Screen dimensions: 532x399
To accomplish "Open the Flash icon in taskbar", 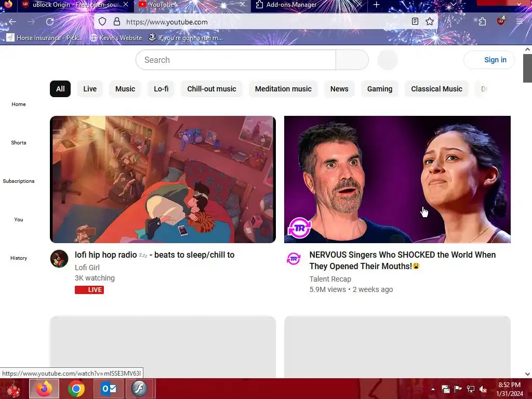I will point(139,389).
